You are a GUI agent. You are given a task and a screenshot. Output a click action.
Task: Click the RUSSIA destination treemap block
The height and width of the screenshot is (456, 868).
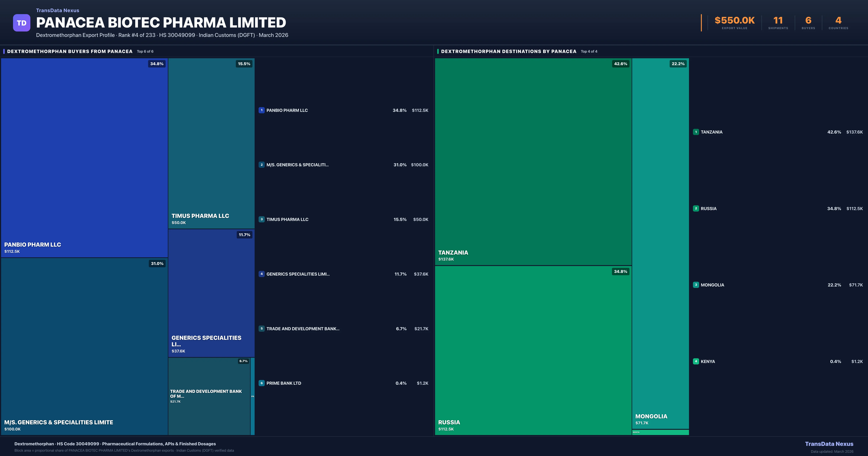pyautogui.click(x=533, y=351)
